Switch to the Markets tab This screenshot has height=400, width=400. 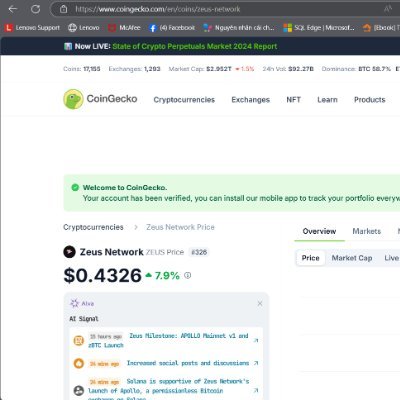coord(367,231)
